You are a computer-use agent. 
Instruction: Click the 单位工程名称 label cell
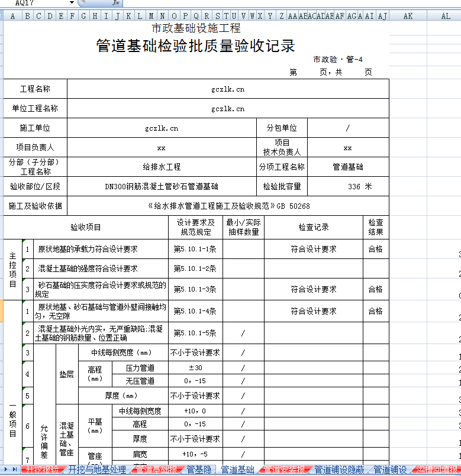point(35,108)
